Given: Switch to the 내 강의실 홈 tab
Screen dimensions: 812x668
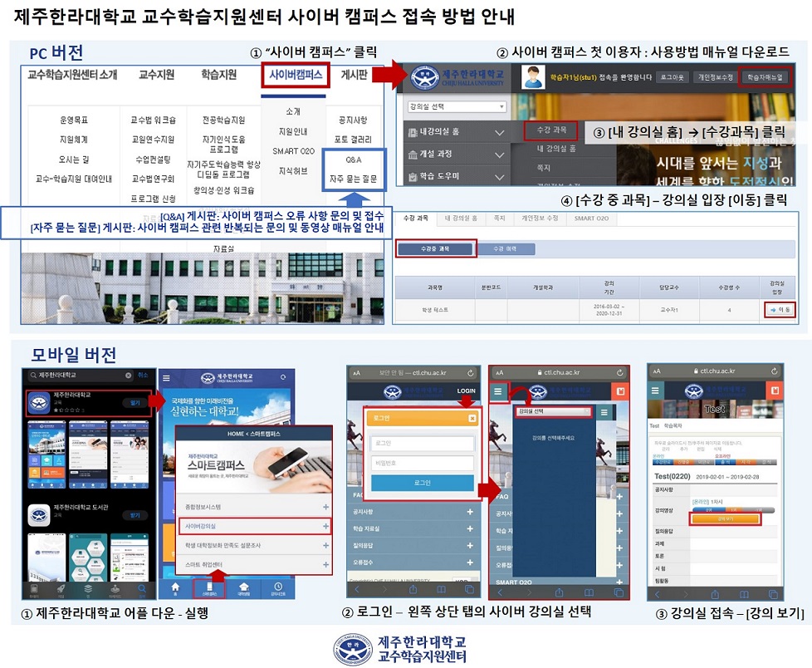Looking at the screenshot, I should point(461,219).
